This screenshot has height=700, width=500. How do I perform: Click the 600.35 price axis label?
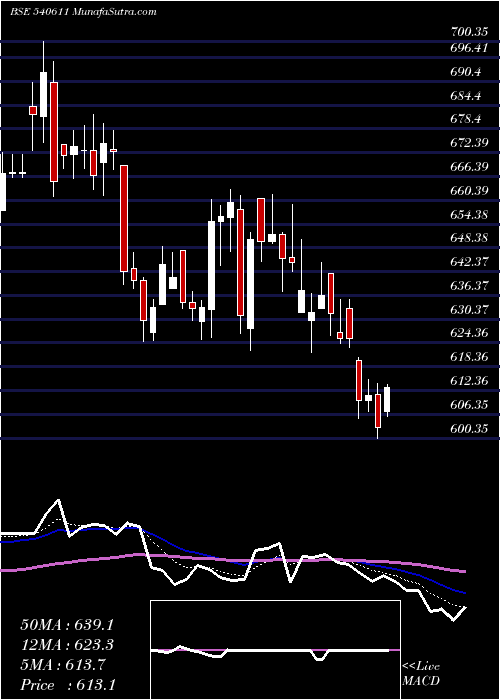[469, 429]
